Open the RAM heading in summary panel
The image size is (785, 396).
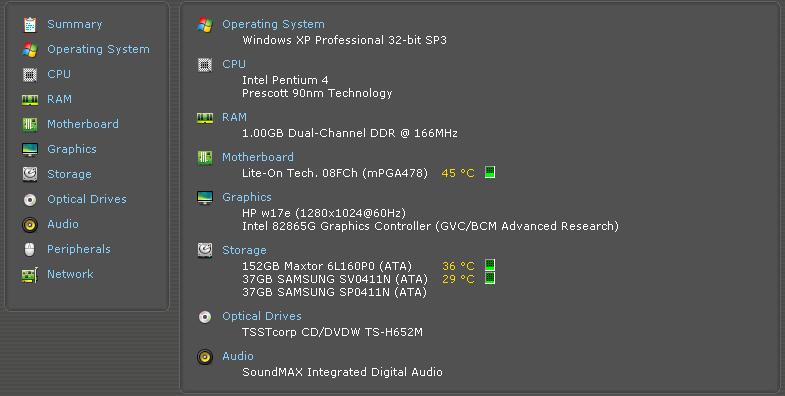pos(234,117)
